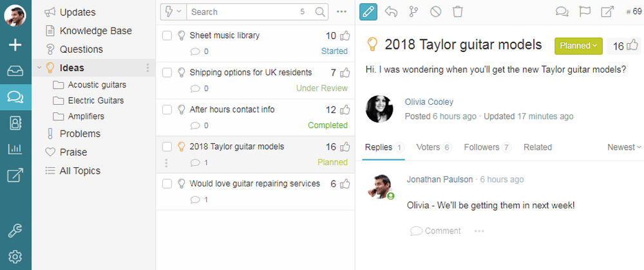Tick the After hours contact info checkbox

coord(167,110)
